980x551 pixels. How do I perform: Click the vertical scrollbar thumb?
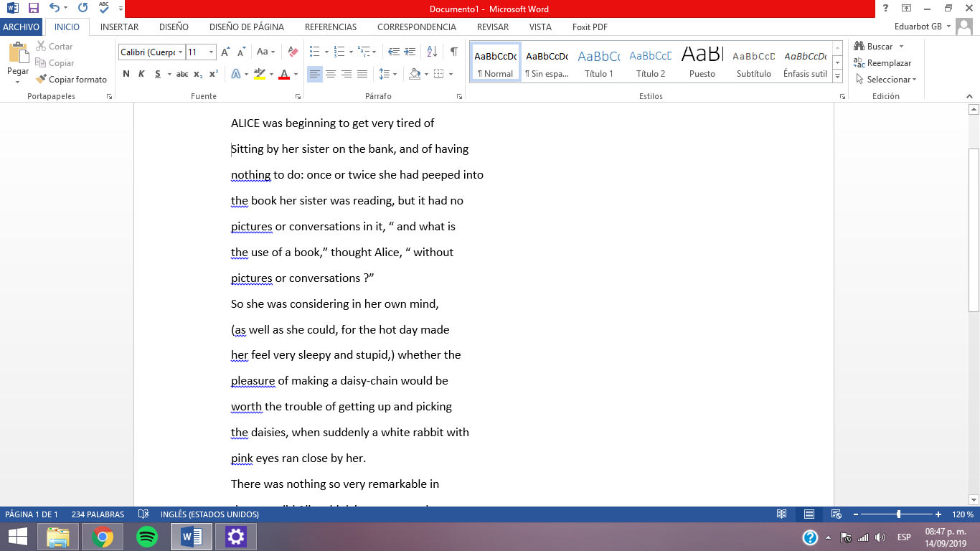(x=974, y=230)
